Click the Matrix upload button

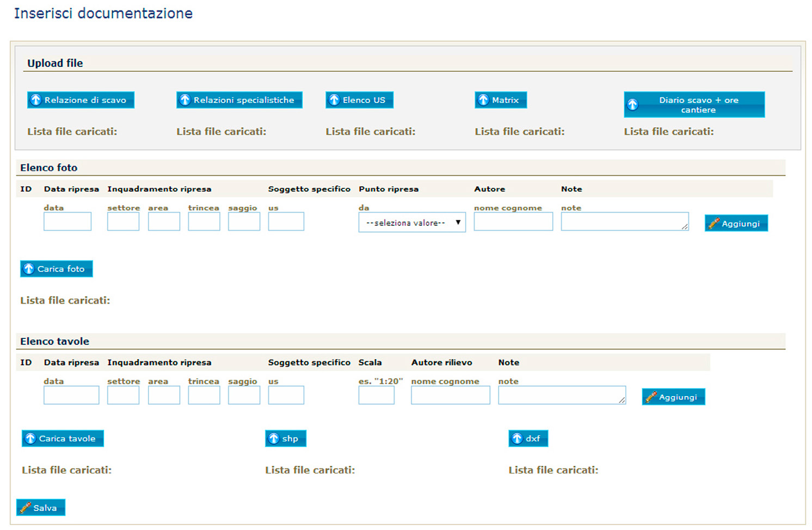pyautogui.click(x=501, y=100)
